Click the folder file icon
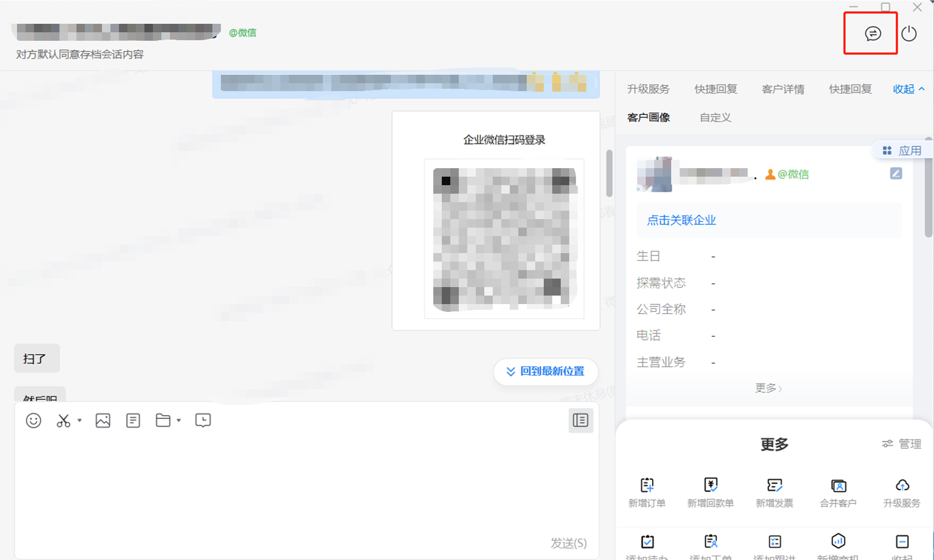This screenshot has height=560, width=934. click(163, 420)
